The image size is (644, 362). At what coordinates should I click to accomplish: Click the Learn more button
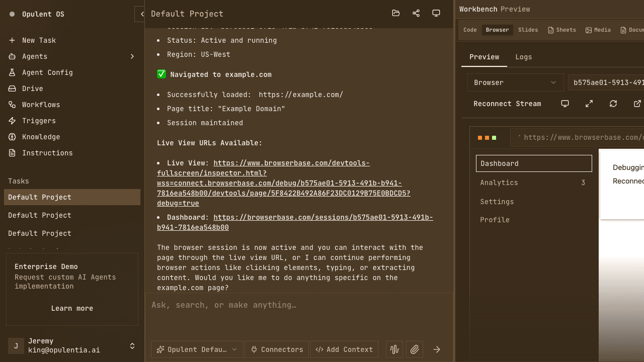click(x=72, y=308)
